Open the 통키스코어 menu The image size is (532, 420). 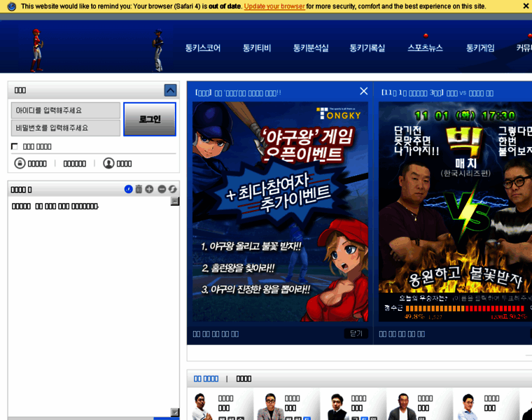tap(203, 48)
